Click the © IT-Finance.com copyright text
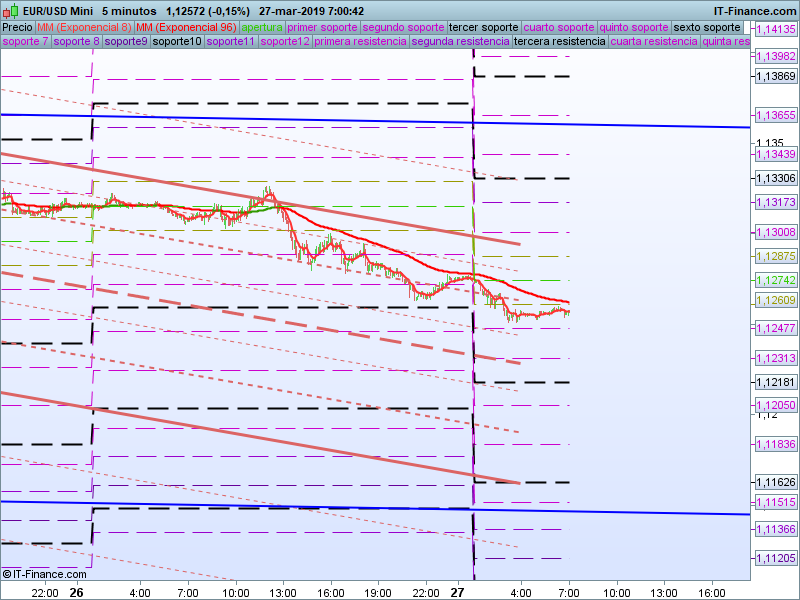 click(45, 574)
